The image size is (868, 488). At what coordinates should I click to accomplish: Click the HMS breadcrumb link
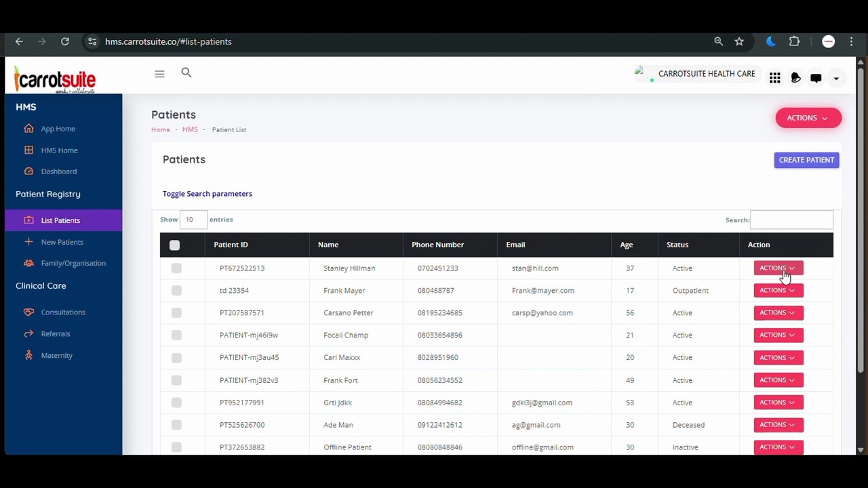click(x=190, y=129)
